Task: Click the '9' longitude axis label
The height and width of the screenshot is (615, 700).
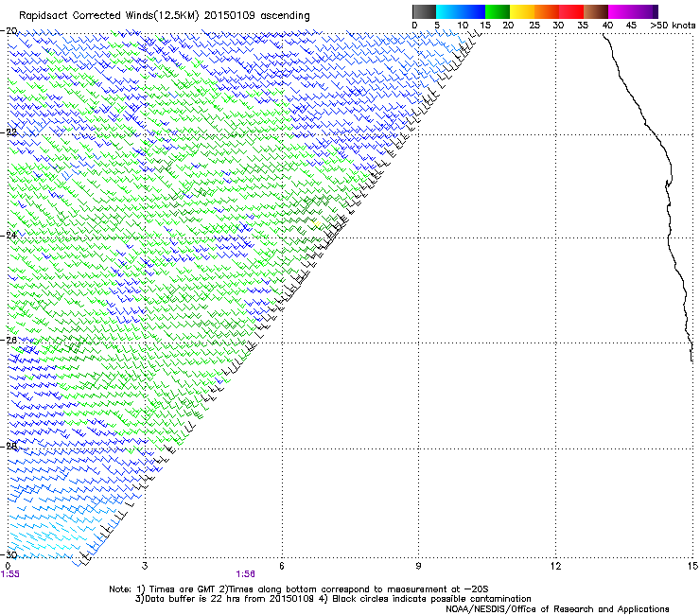Action: tap(419, 566)
